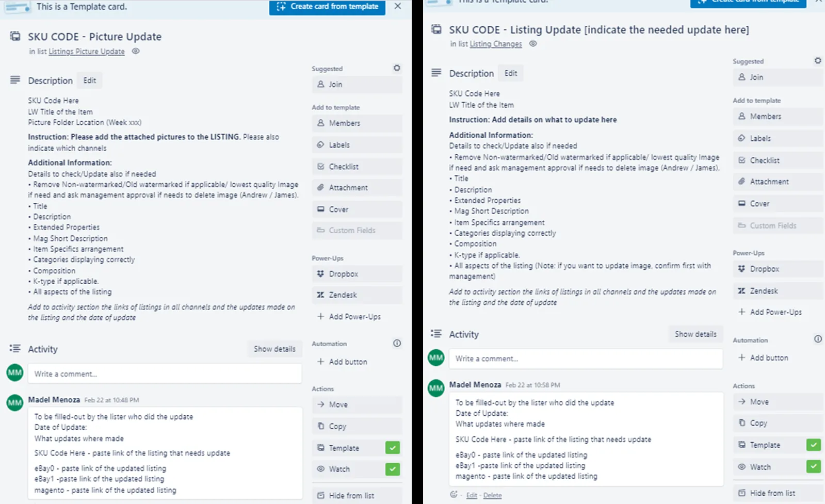825x504 pixels.
Task: Open Listings Picture Update list link
Action: click(87, 52)
